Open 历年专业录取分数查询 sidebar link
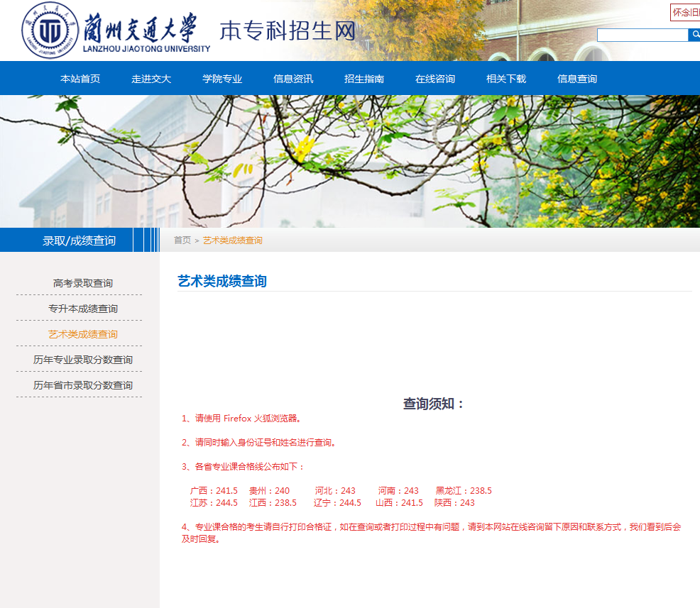This screenshot has width=700, height=608. pyautogui.click(x=83, y=360)
